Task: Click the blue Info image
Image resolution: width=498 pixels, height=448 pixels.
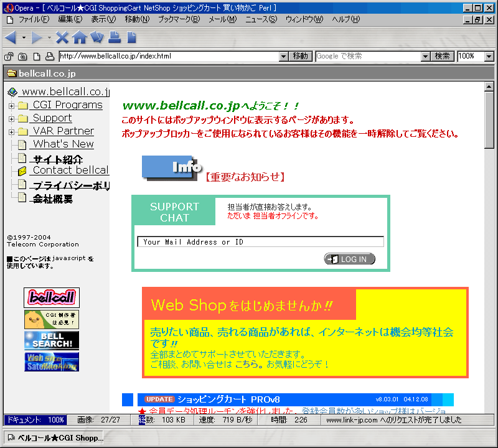Action: click(x=172, y=168)
